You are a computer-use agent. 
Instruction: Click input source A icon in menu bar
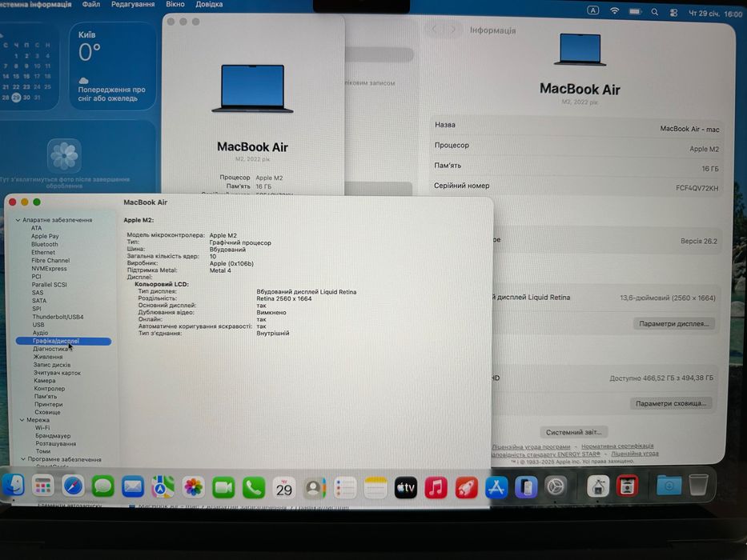(592, 10)
